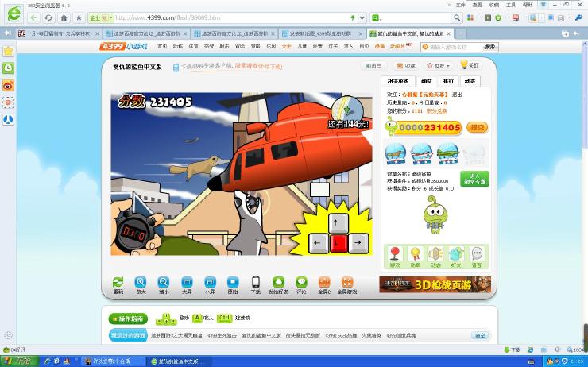Click the 4399 小游戏 logo
The width and height of the screenshot is (588, 367).
point(124,47)
